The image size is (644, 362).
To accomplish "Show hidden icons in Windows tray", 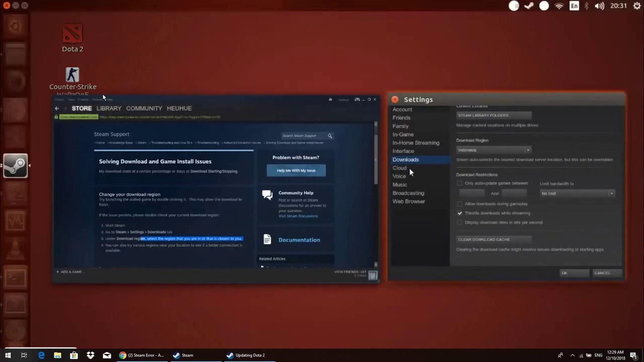I will click(574, 355).
